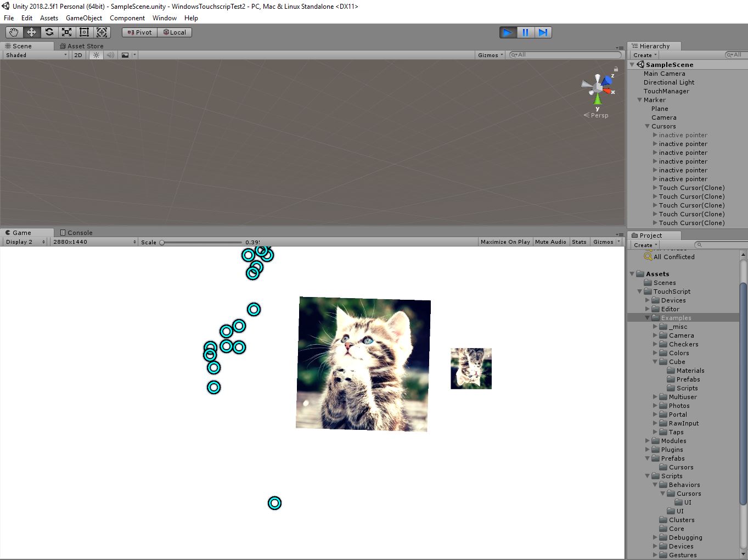Toggle Maximize On Play
This screenshot has height=560, width=748.
[504, 242]
